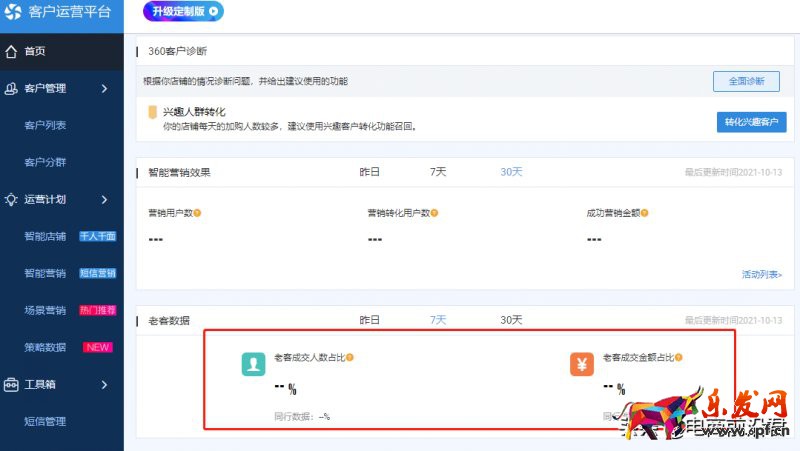The height and width of the screenshot is (451, 800).
Task: Expand the 工具箱 chevron arrow
Action: coord(104,384)
